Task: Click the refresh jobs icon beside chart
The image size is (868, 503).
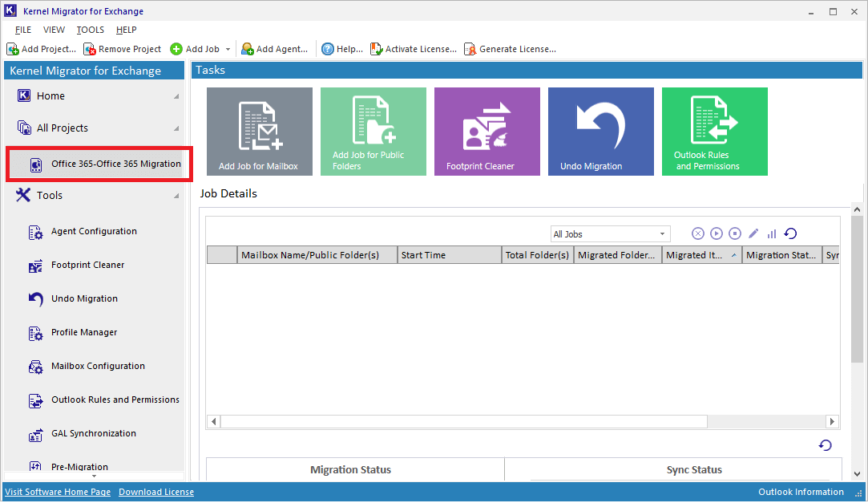Action: click(x=790, y=233)
